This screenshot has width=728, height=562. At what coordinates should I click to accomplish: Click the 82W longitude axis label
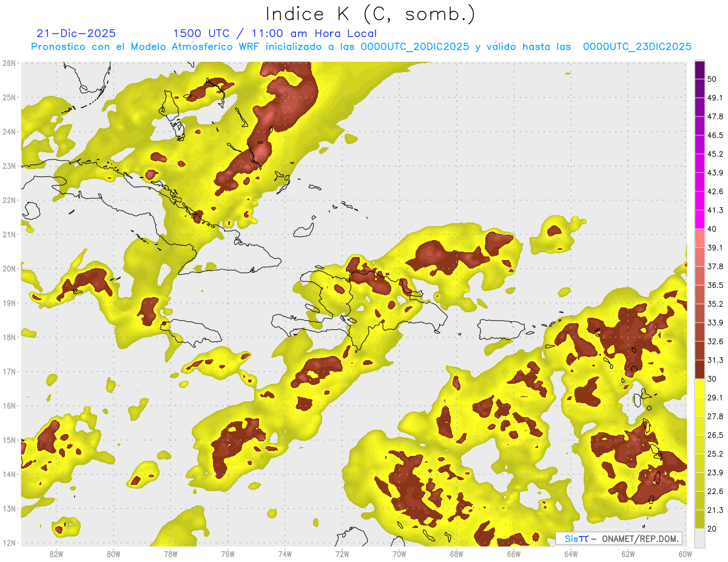click(56, 554)
